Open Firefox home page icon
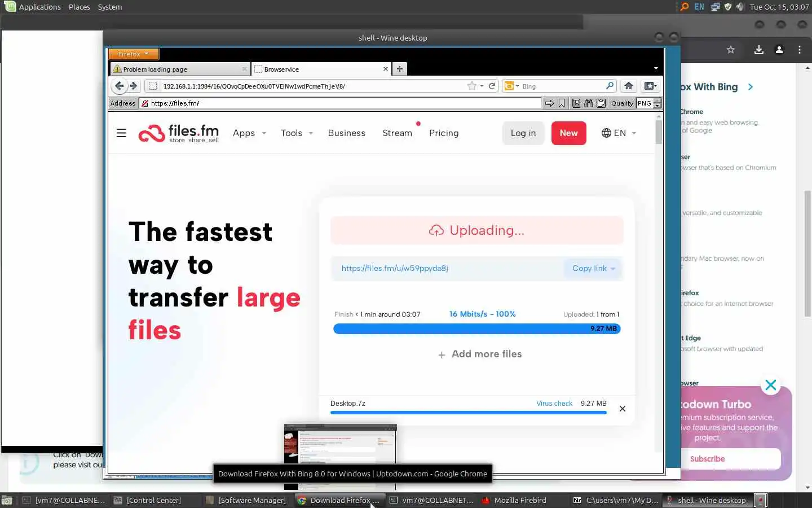Viewport: 812px width, 508px height. pos(628,86)
